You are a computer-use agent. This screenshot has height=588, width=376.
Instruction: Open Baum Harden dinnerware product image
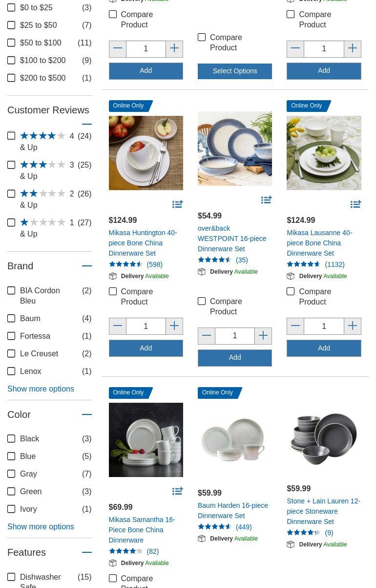pyautogui.click(x=235, y=440)
